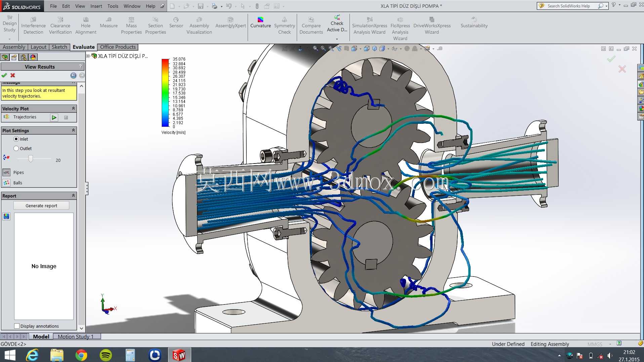Stop the trajectories animation
The height and width of the screenshot is (362, 644).
[66, 117]
